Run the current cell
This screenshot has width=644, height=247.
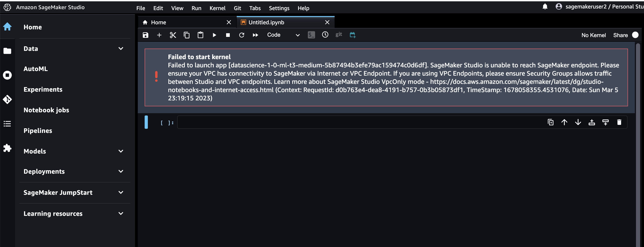[214, 35]
